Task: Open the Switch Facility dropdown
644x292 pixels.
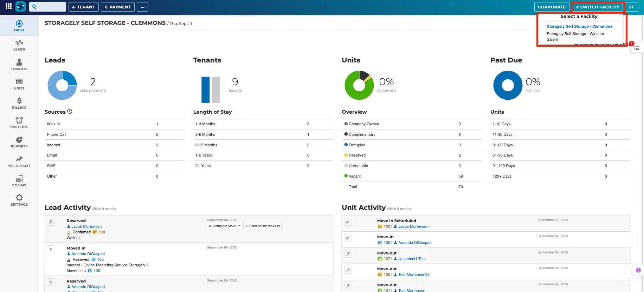Action: tap(597, 7)
